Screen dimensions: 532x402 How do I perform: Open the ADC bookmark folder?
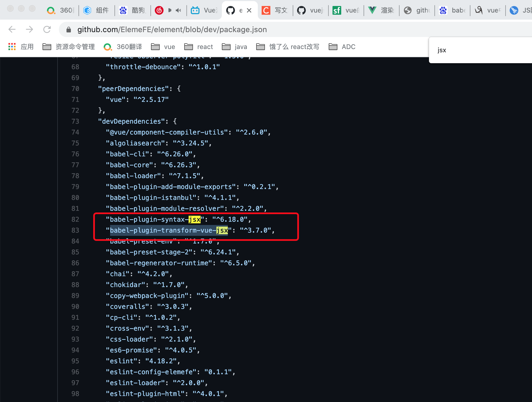click(342, 47)
